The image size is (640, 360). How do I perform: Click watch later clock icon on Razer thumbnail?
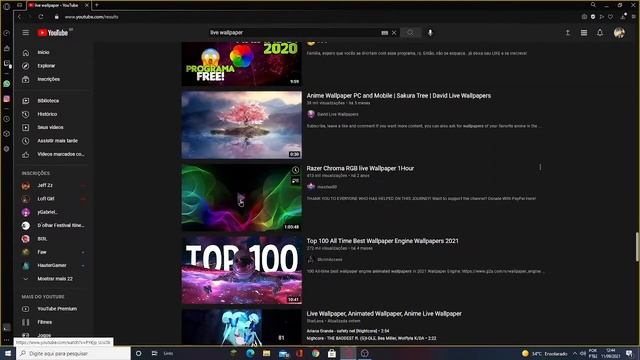[295, 170]
